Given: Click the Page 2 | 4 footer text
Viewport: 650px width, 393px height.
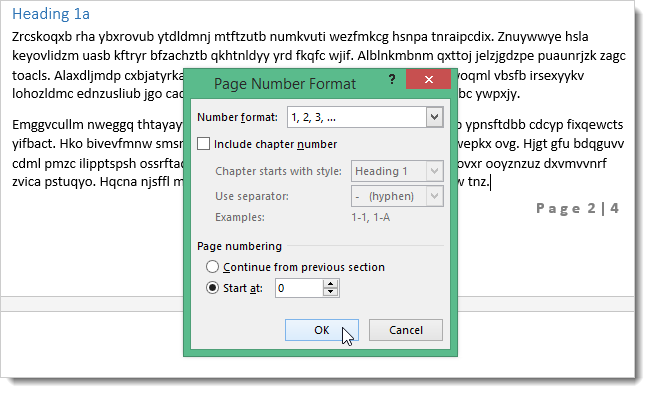Looking at the screenshot, I should [x=577, y=208].
